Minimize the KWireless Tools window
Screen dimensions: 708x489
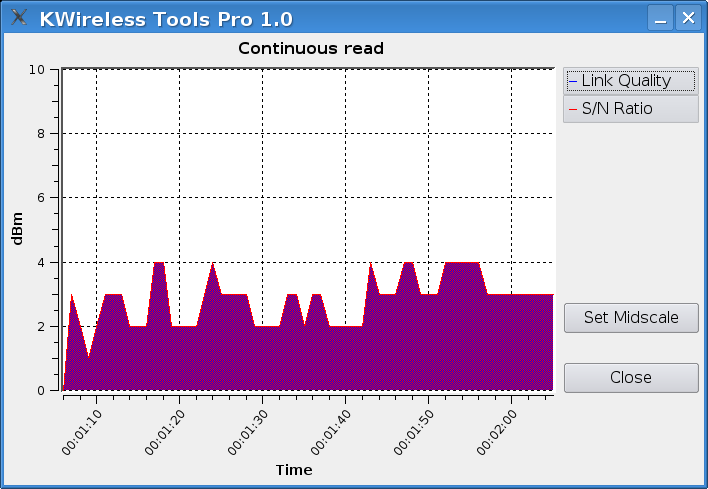[660, 18]
